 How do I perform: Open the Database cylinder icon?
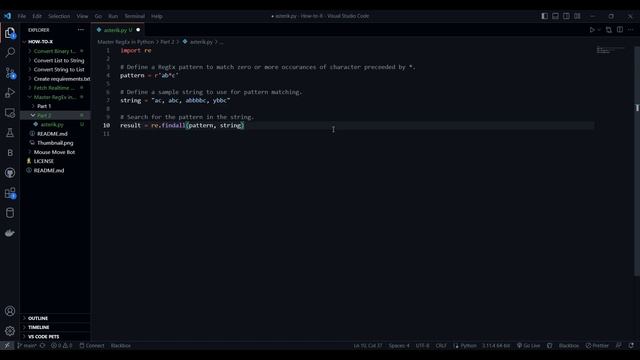(x=10, y=213)
